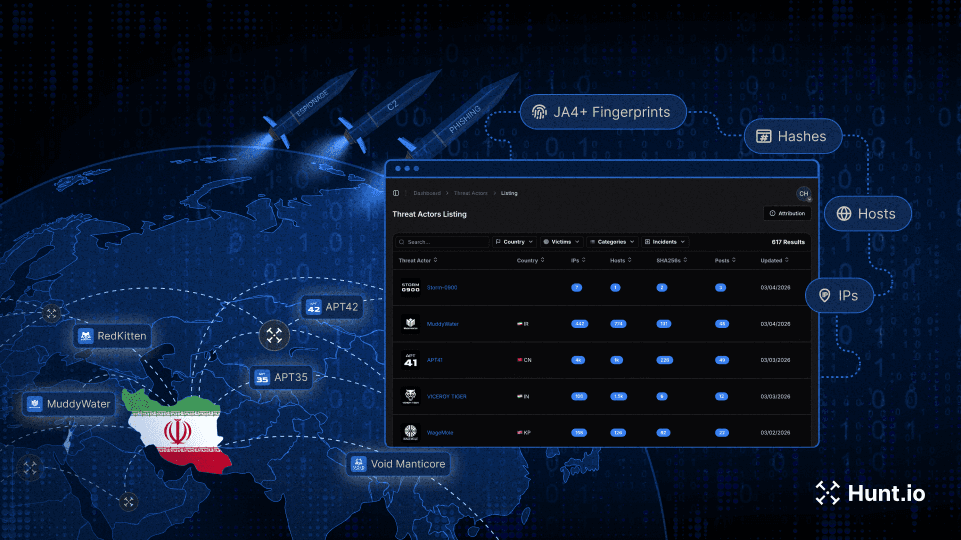Click MuddyWater's IPs count badge 447
The width and height of the screenshot is (961, 540).
579,324
